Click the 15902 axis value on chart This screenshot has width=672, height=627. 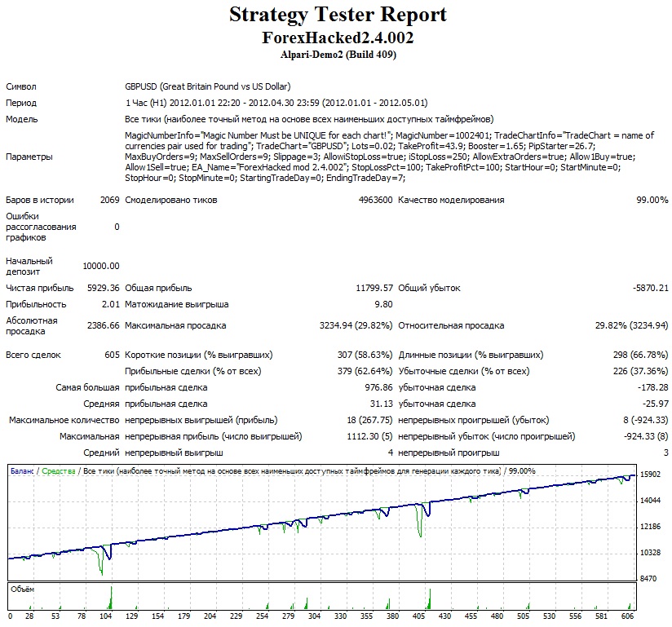coord(651,475)
